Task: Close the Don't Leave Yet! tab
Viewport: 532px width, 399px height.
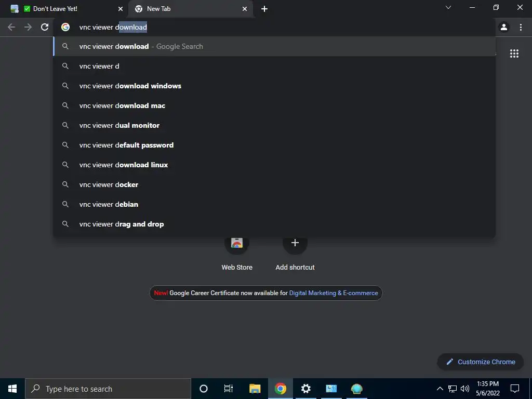Action: [x=121, y=9]
